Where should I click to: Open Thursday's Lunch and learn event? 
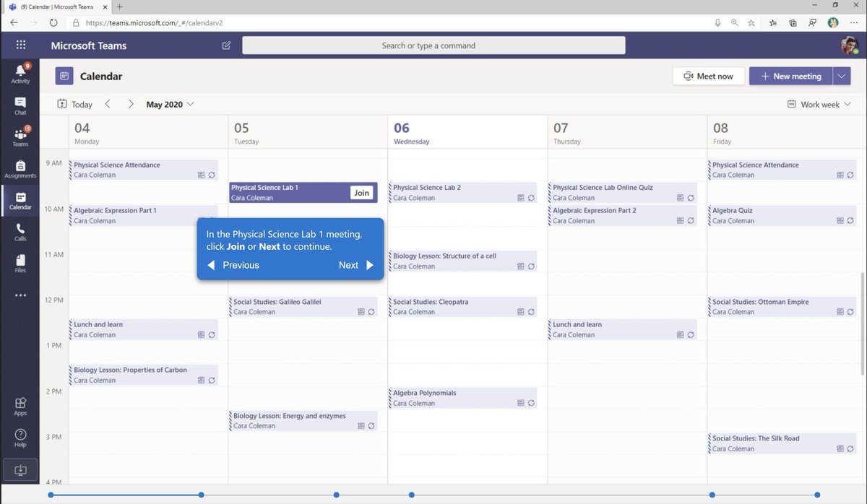tap(622, 329)
